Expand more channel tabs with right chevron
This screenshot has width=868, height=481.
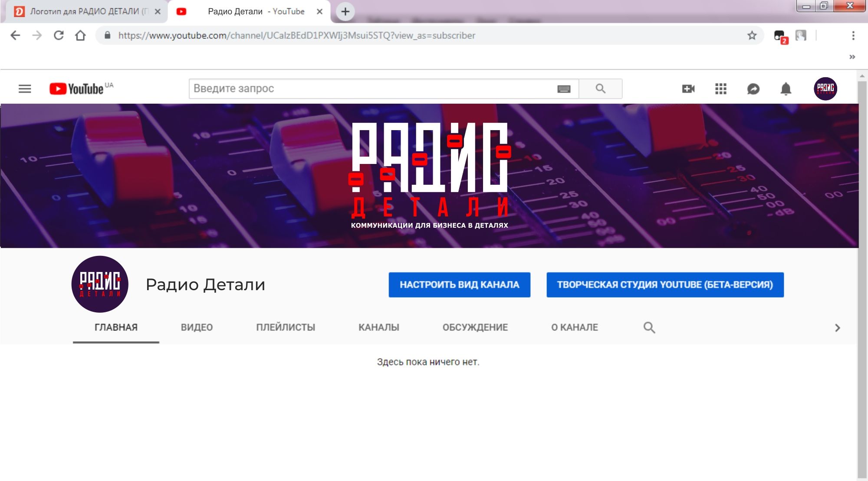(838, 328)
